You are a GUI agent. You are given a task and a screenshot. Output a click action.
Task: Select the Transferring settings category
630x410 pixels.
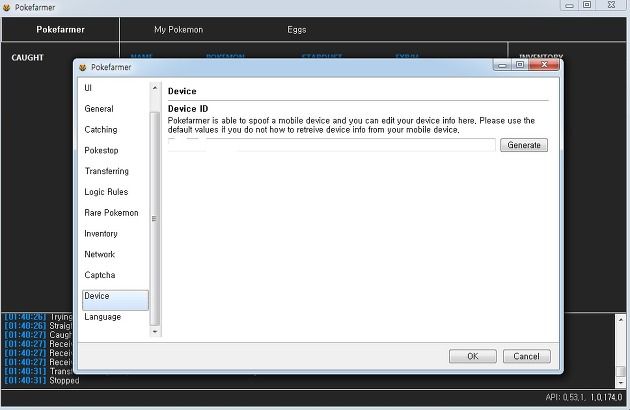click(106, 171)
